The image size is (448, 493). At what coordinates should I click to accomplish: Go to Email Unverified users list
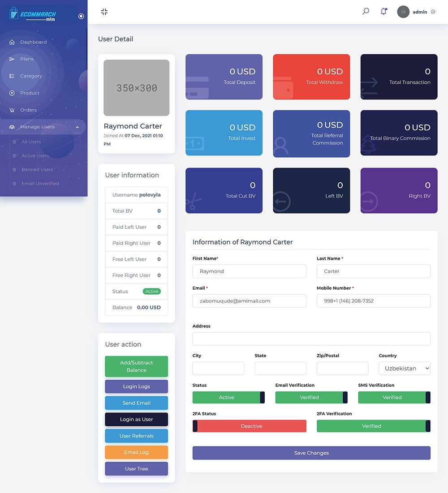click(40, 184)
